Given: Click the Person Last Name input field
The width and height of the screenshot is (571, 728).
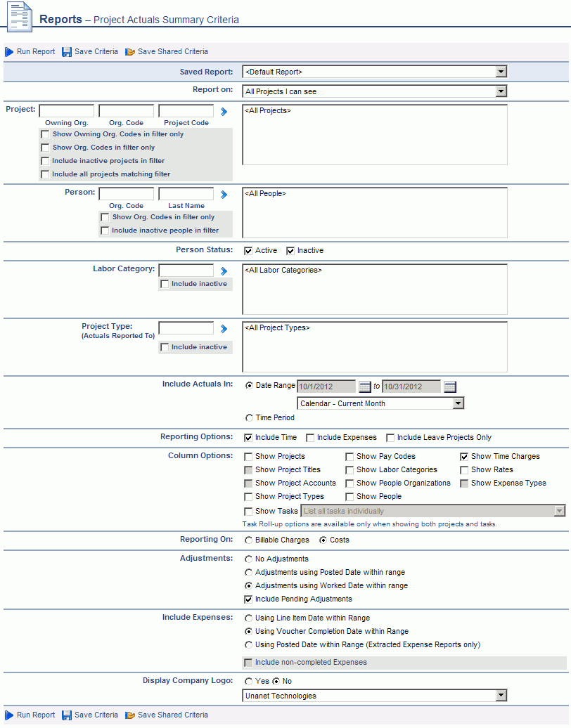Looking at the screenshot, I should [x=186, y=194].
